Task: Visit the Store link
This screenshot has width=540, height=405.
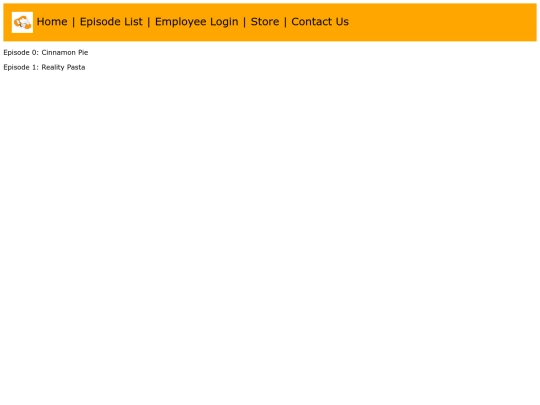Action: coord(265,22)
